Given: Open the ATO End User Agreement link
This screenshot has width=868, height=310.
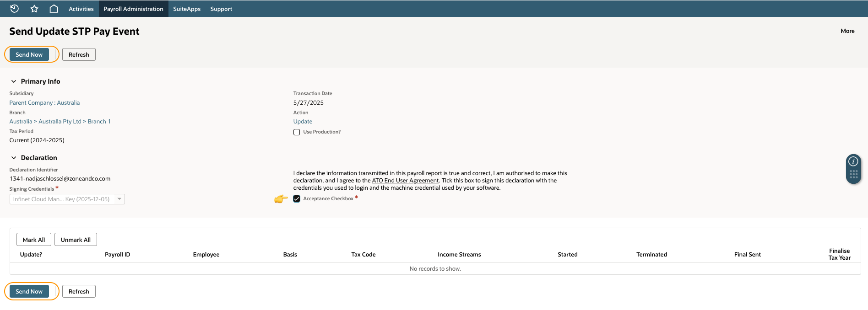Looking at the screenshot, I should 405,181.
